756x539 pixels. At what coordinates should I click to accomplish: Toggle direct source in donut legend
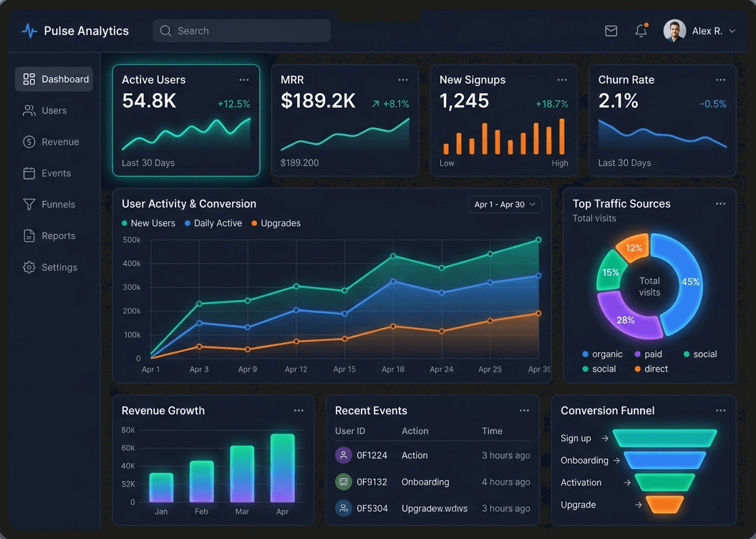tap(651, 369)
